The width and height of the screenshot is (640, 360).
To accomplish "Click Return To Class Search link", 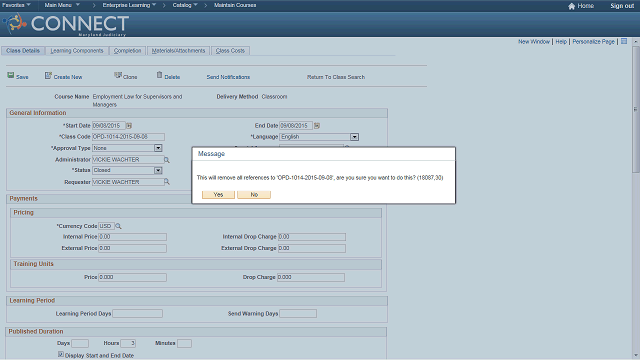I will click(336, 77).
